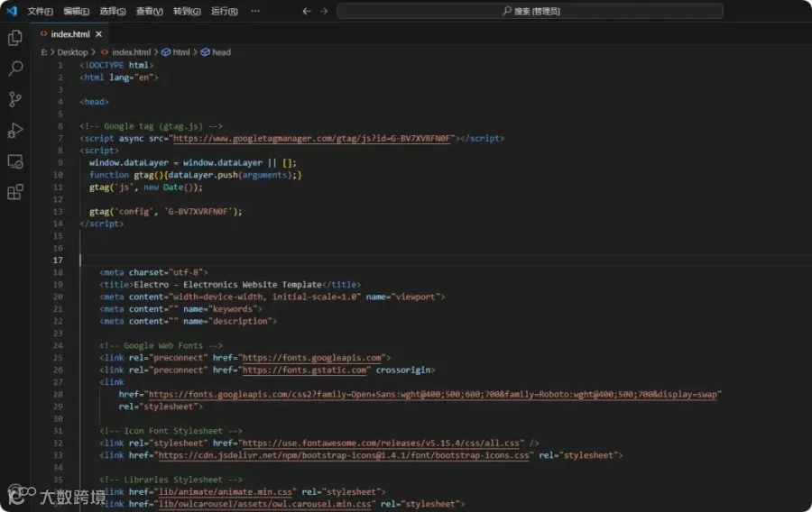Open the fonts.googleapis.com preconnect link

coord(312,358)
